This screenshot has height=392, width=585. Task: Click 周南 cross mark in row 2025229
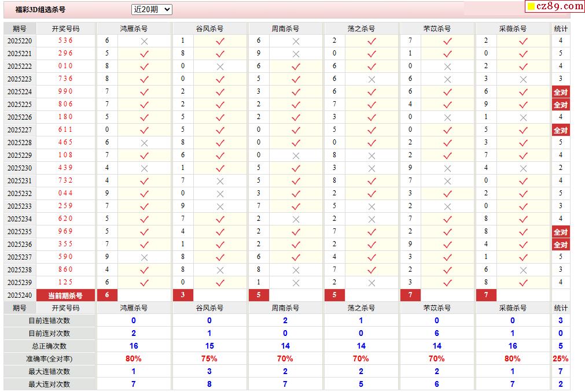296,156
